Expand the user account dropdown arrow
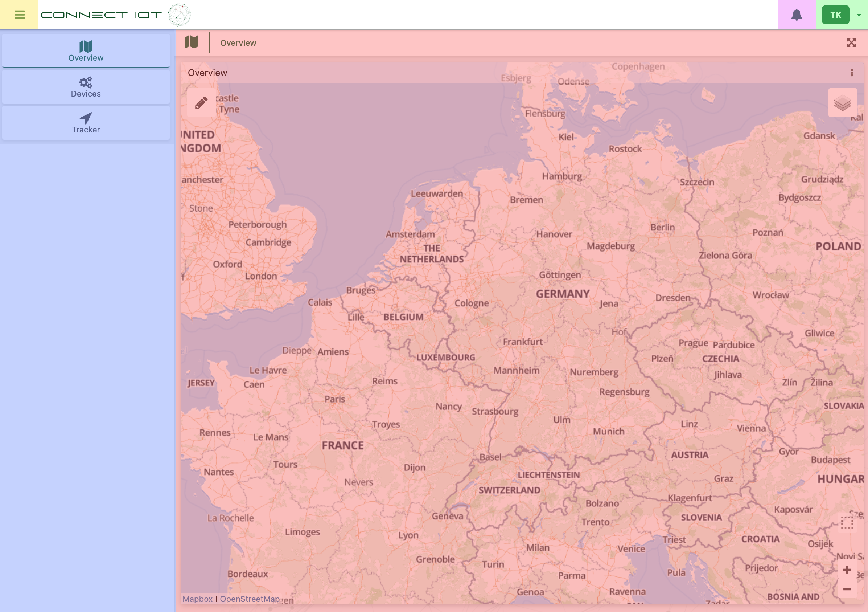The width and height of the screenshot is (868, 612). (859, 15)
